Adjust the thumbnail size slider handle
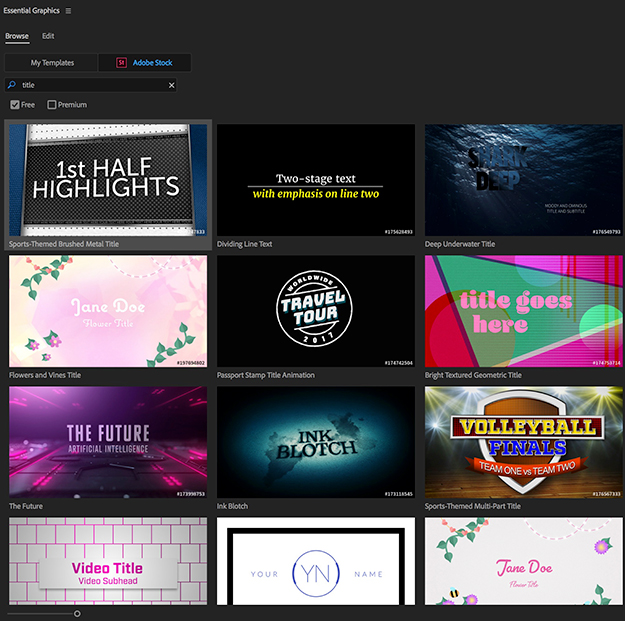Screen dimensions: 625x621 (x=77, y=613)
